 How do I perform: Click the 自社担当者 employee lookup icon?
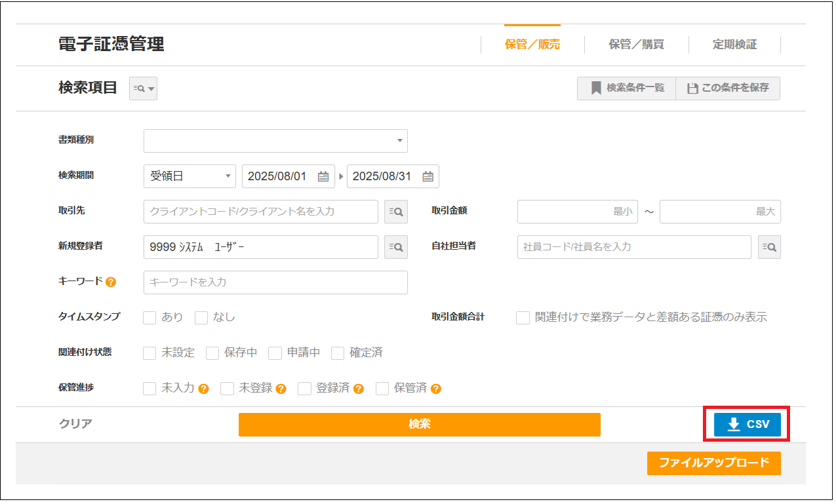[x=769, y=247]
